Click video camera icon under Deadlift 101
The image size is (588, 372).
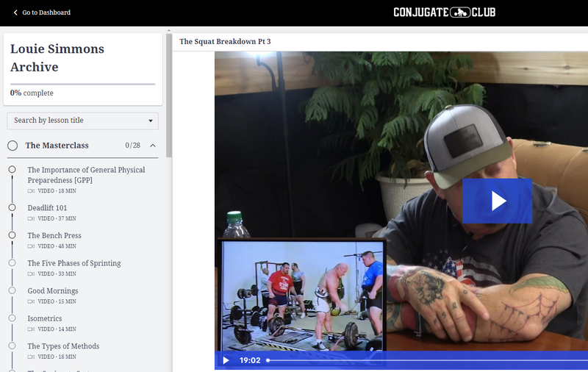click(x=31, y=218)
